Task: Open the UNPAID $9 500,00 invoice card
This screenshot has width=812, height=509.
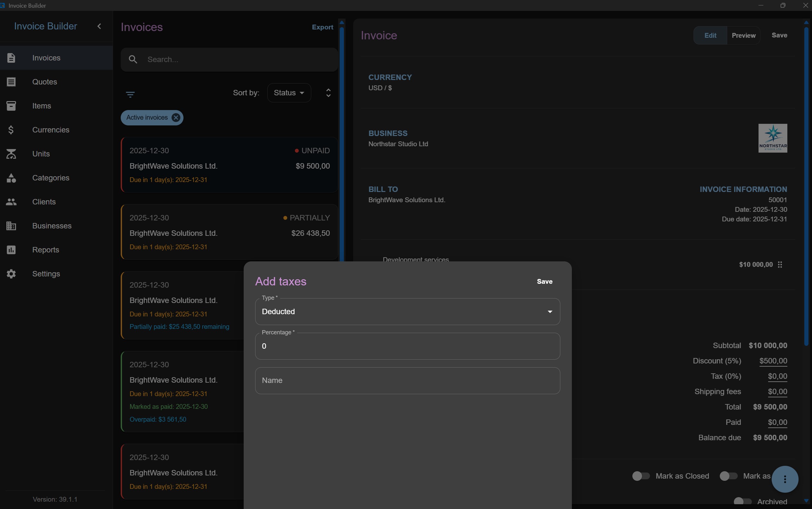Action: (230, 165)
